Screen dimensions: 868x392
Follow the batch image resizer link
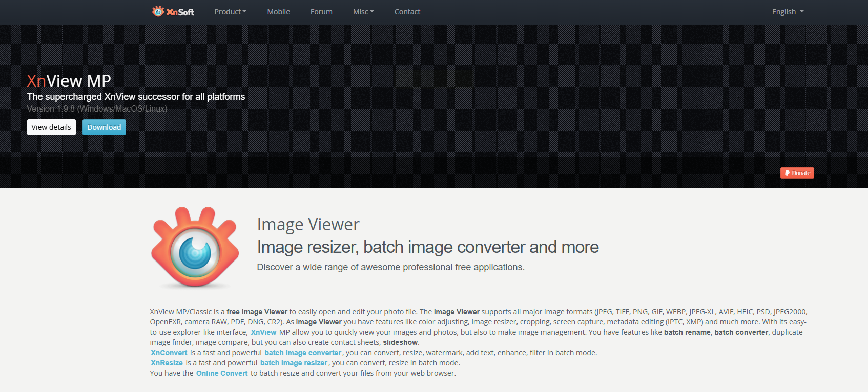coord(294,363)
